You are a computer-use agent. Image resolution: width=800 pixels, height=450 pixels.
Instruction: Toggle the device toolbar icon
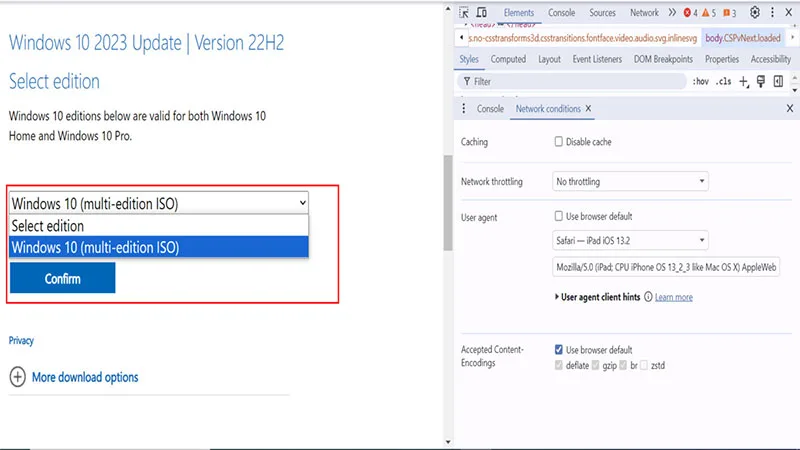click(x=481, y=13)
